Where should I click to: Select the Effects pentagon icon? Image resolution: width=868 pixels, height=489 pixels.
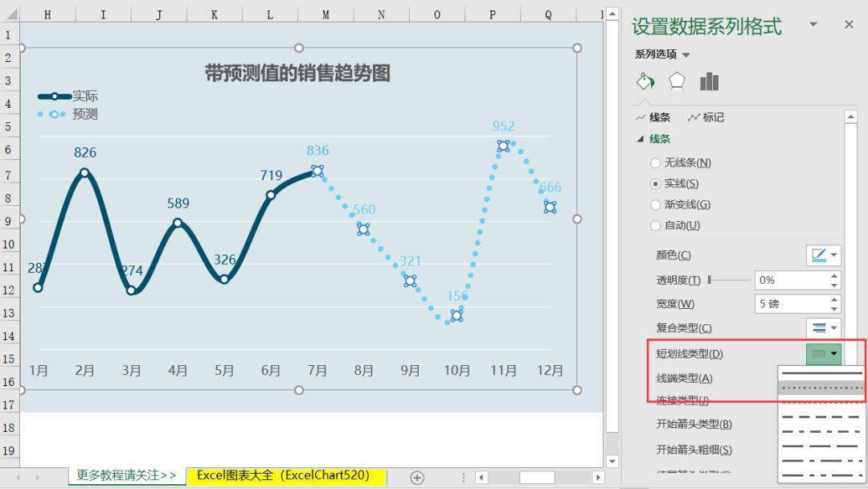pyautogui.click(x=678, y=80)
